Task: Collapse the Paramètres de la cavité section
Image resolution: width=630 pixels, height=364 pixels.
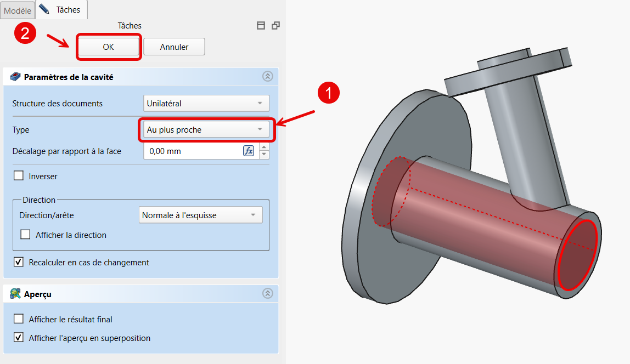Action: 267,77
